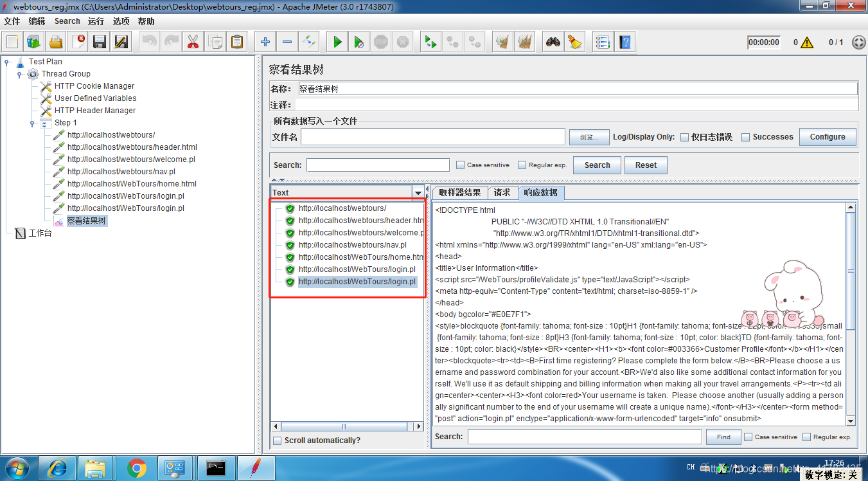Image resolution: width=868 pixels, height=481 pixels.
Task: Clear results with single broom icon
Action: [x=503, y=42]
